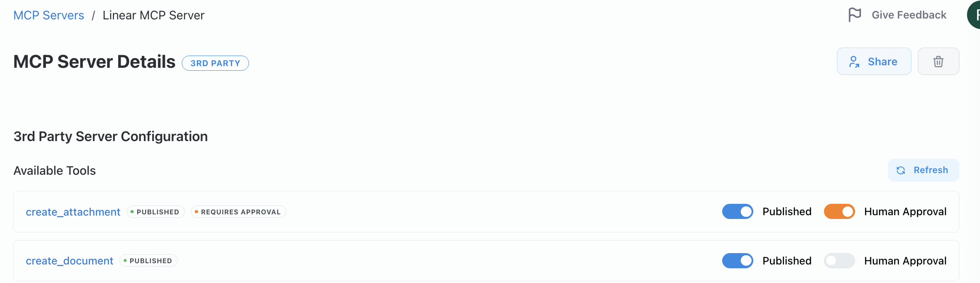Enable Human Approval for create_document
980x283 pixels.
pyautogui.click(x=839, y=261)
